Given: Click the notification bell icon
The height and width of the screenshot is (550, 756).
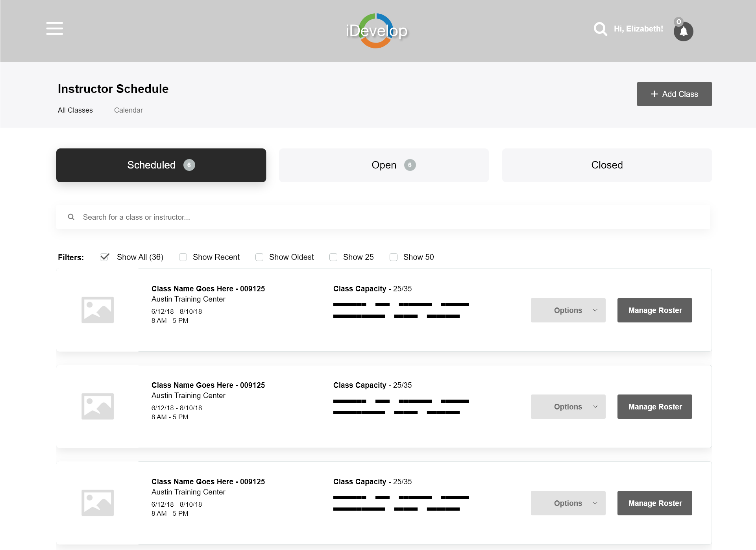Looking at the screenshot, I should point(684,31).
